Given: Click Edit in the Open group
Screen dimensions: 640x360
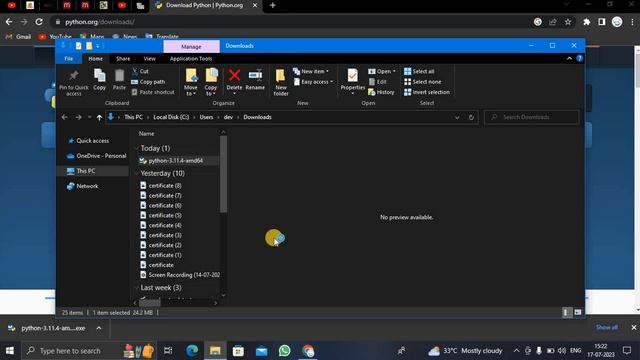Looking at the screenshot, I should 378,82.
